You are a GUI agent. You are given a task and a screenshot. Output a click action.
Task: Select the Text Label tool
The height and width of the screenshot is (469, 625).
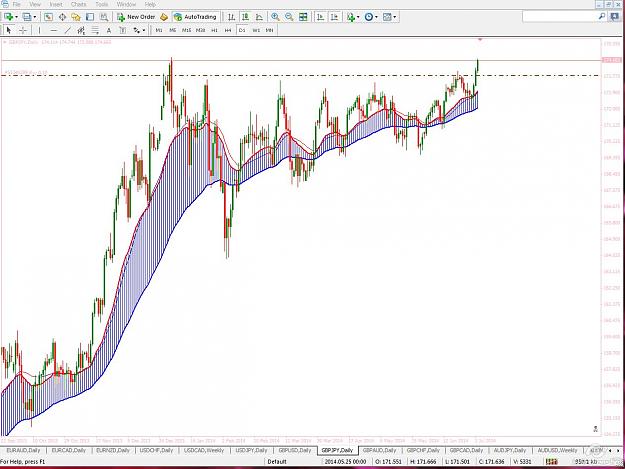pos(123,30)
